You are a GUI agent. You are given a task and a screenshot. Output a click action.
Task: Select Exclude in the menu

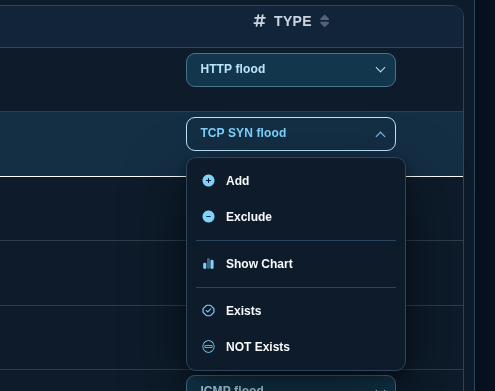tap(296, 217)
